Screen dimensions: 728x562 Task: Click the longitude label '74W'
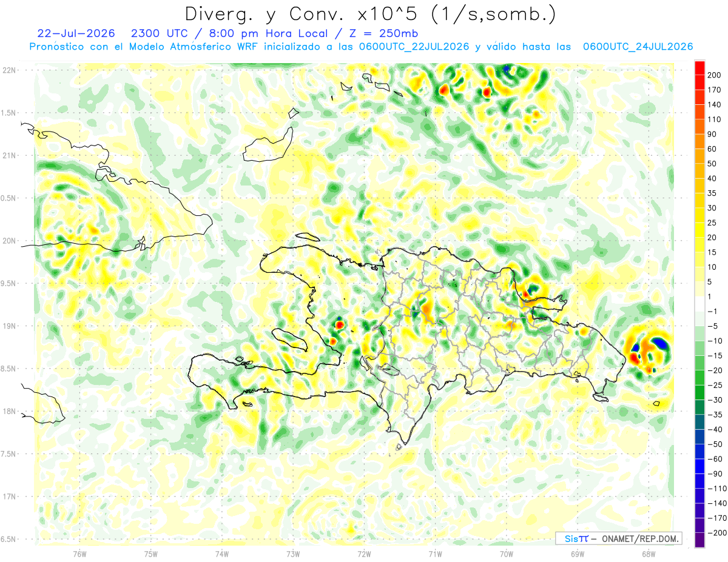pyautogui.click(x=221, y=554)
